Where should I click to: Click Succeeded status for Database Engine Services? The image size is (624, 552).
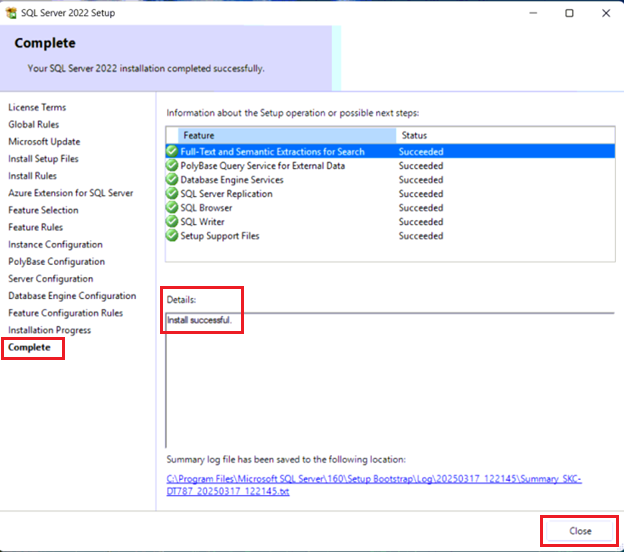pyautogui.click(x=421, y=179)
